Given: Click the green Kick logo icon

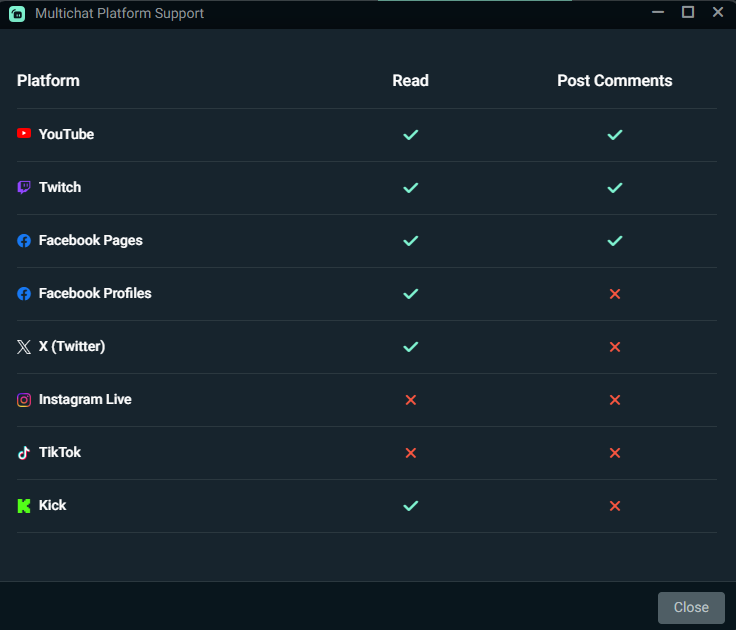Looking at the screenshot, I should (24, 506).
